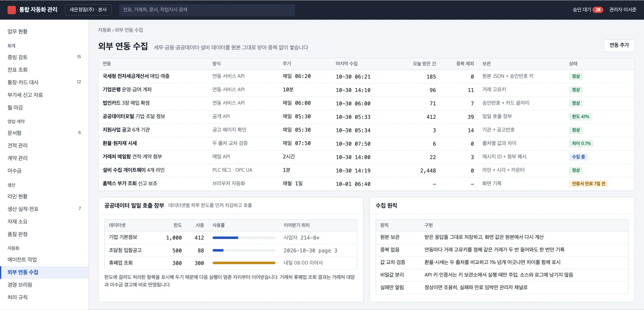This screenshot has height=310, width=644.
Task: Sort by the 오늘 받은 건 column header
Action: 424,63
